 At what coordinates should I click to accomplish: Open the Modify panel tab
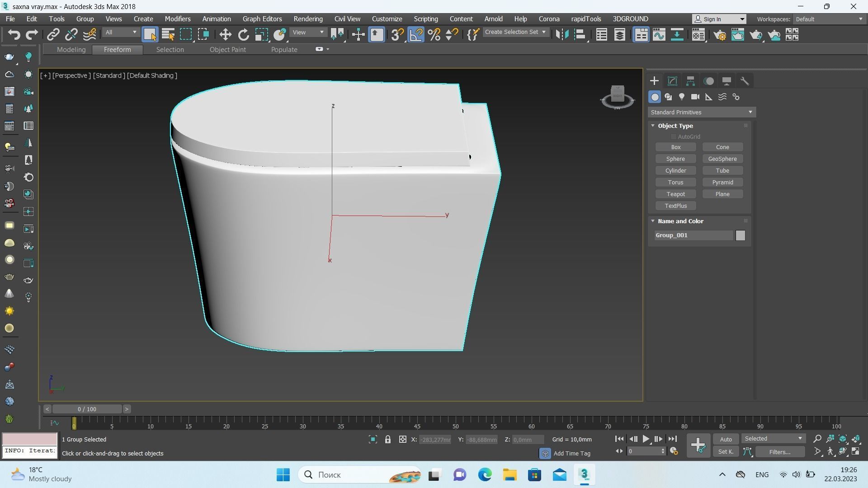tap(672, 81)
